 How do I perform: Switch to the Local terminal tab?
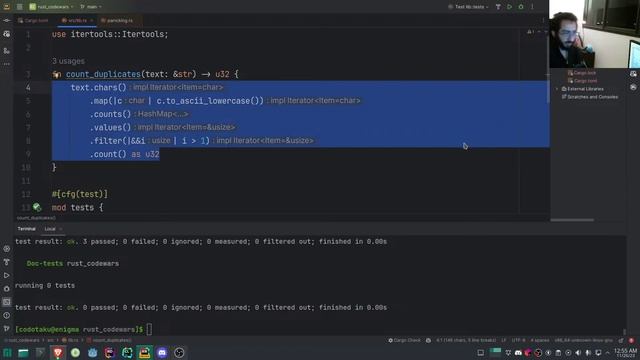[50, 229]
